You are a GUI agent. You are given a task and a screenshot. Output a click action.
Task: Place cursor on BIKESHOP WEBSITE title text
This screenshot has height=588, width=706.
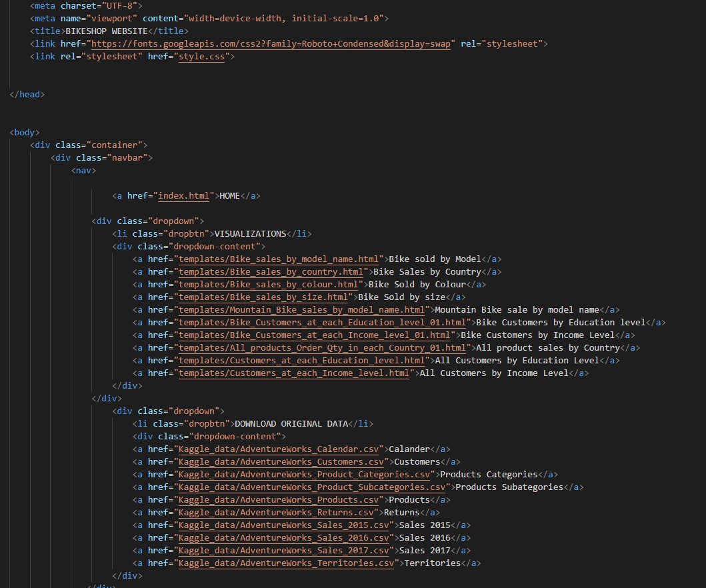click(x=107, y=31)
